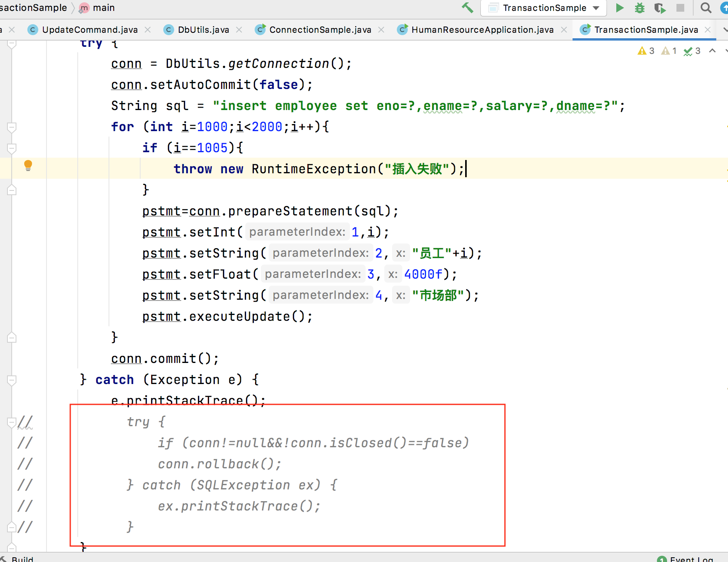
Task: Switch to the UpdateCommand.java tab
Action: 90,30
